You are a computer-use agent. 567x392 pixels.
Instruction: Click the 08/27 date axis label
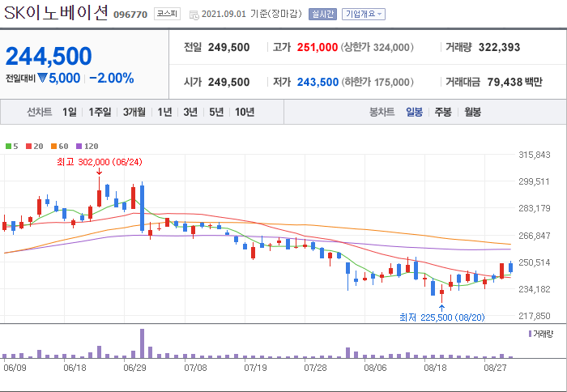tap(496, 368)
